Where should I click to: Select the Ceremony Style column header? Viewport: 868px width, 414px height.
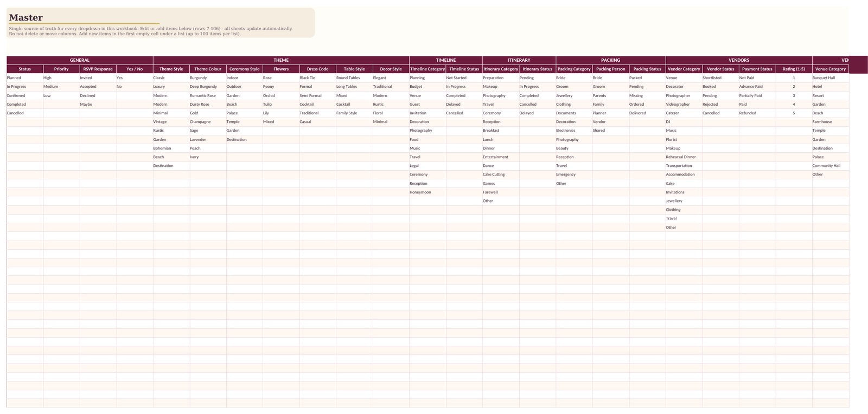coord(245,69)
